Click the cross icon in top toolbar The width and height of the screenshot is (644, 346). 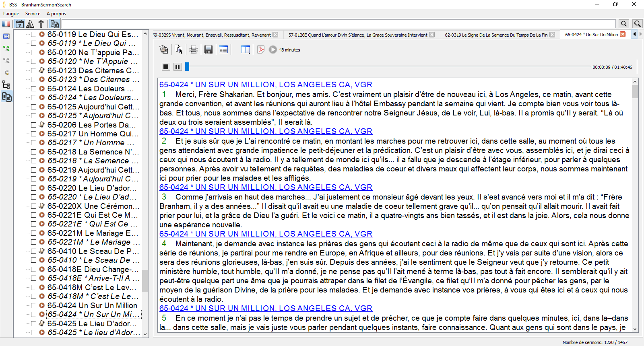click(41, 24)
